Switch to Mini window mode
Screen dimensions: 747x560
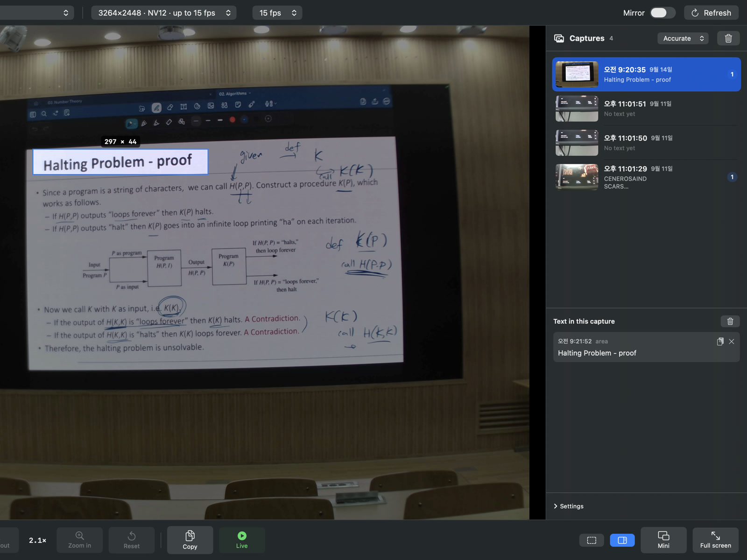pyautogui.click(x=663, y=540)
